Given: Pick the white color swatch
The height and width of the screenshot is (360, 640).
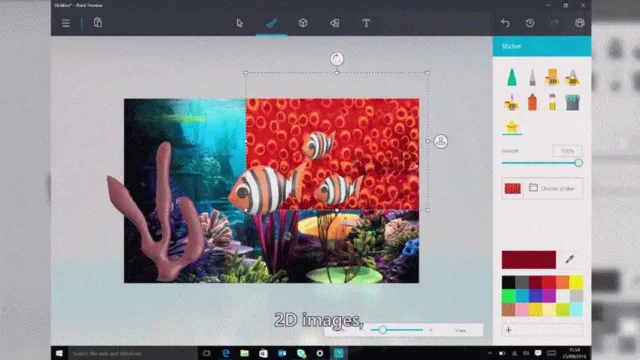Looking at the screenshot, I should 562,296.
